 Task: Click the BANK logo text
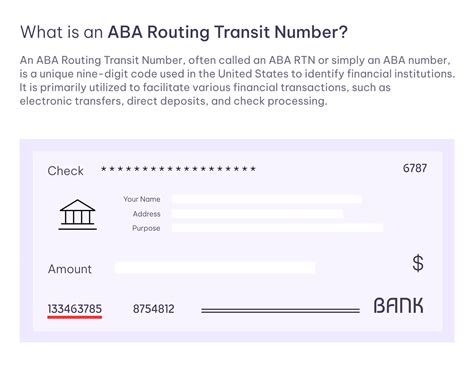[398, 306]
